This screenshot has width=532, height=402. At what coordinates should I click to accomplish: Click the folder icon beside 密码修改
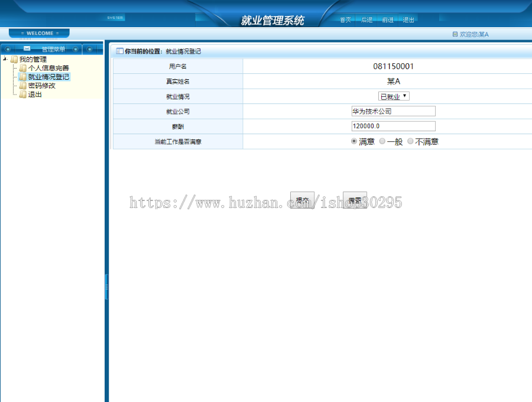tap(22, 85)
